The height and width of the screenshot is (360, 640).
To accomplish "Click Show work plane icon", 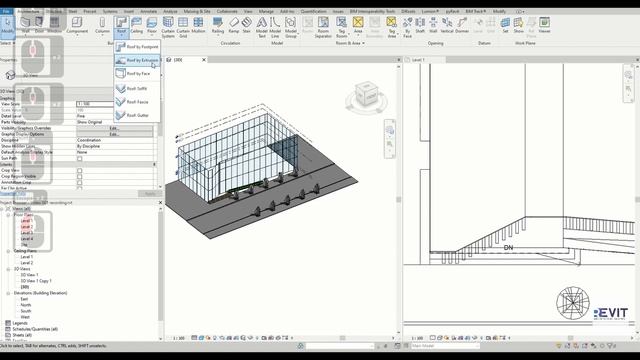I will (518, 25).
